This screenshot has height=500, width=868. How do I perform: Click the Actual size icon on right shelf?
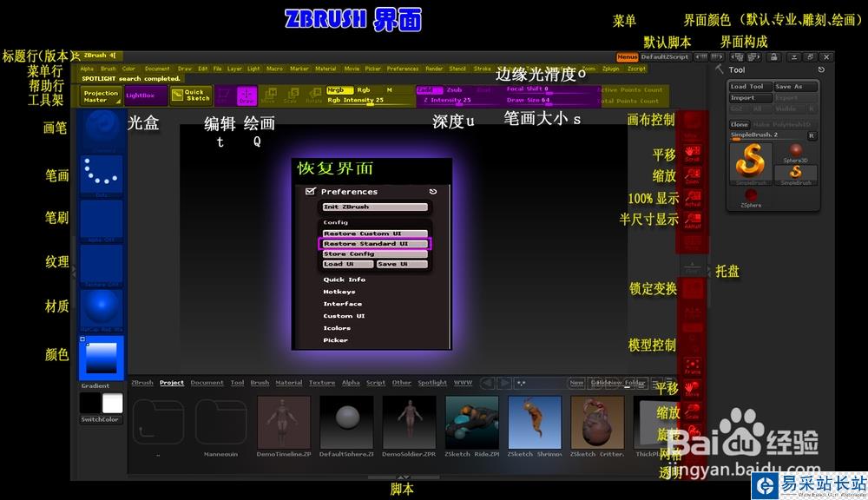click(x=692, y=198)
